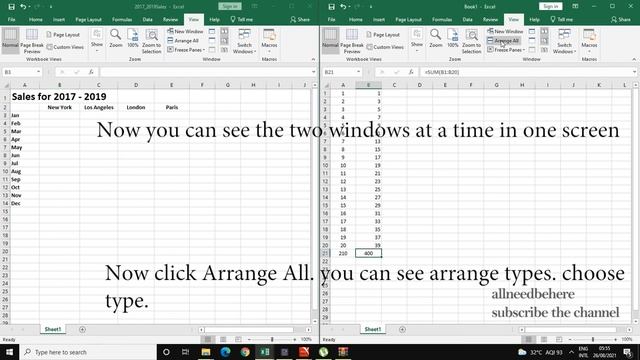Viewport: 640px width, 360px height.
Task: Toggle View Side by Side in left window
Action: pos(224,31)
